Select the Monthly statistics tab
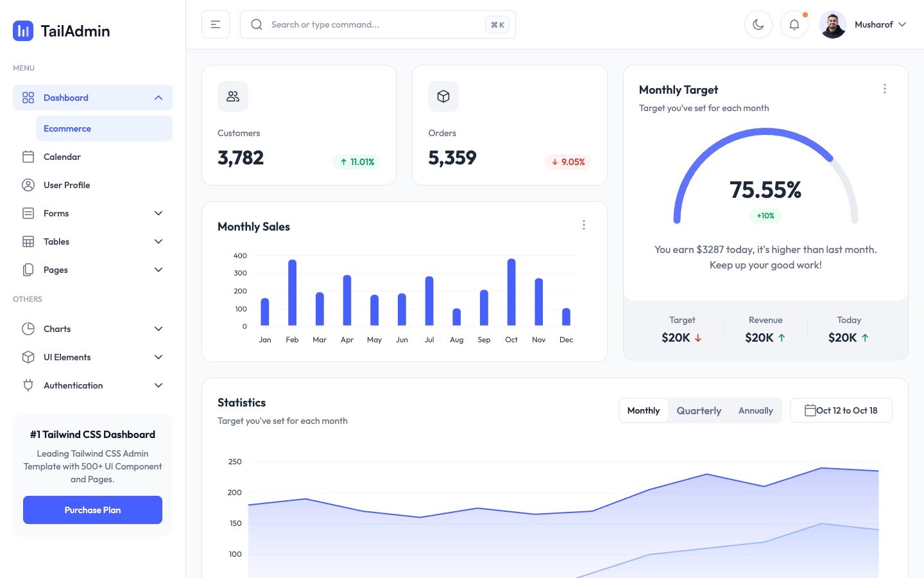The height and width of the screenshot is (578, 924). [x=644, y=410]
